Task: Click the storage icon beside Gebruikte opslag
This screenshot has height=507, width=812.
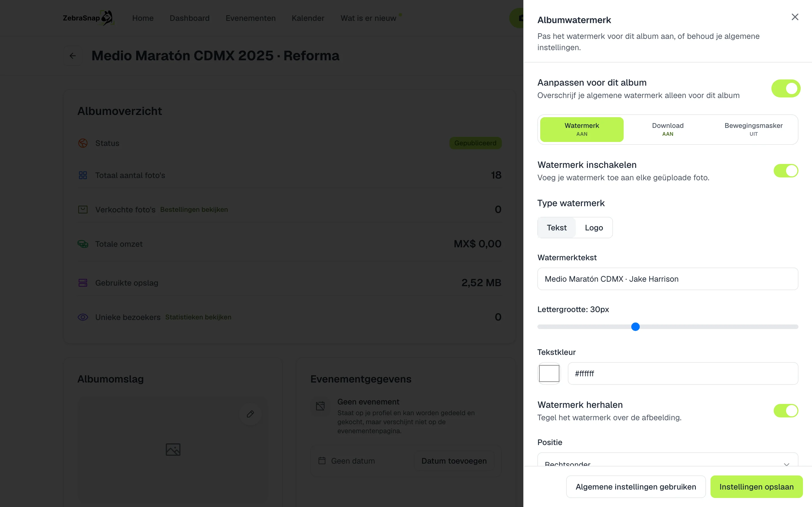Action: tap(83, 283)
